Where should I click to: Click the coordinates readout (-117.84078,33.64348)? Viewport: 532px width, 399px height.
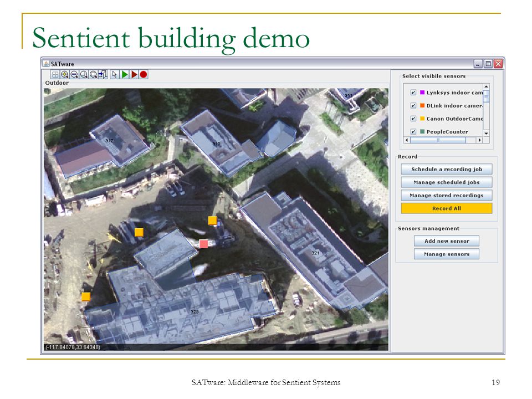pos(73,347)
